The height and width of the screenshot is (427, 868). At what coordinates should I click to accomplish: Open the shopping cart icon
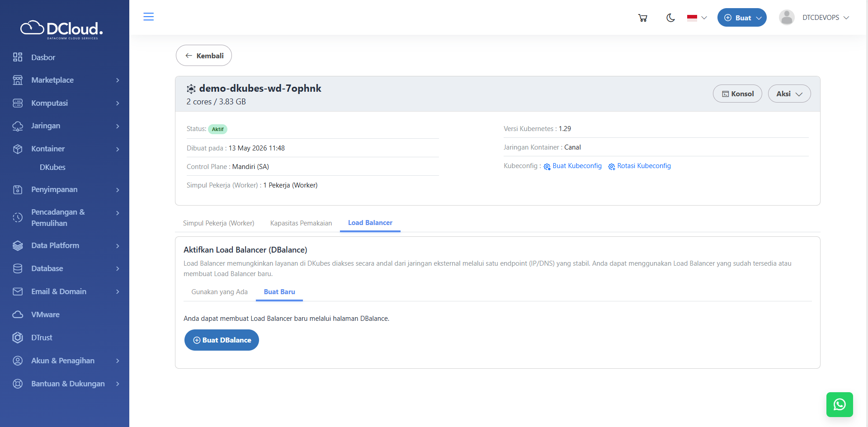pos(642,18)
